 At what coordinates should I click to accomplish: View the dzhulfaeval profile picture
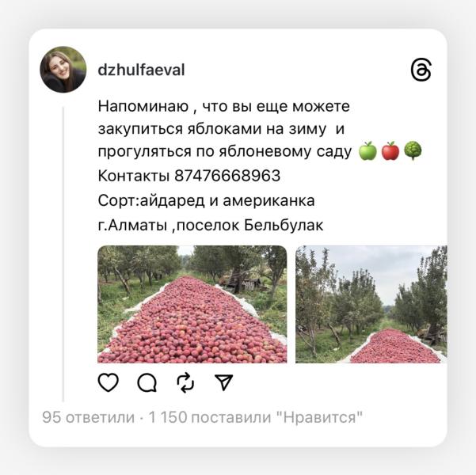63,70
